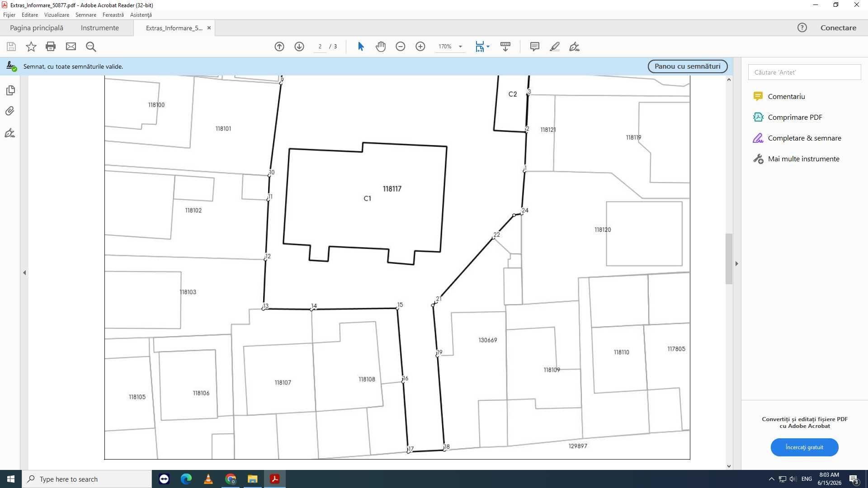Send file by email icon

71,47
